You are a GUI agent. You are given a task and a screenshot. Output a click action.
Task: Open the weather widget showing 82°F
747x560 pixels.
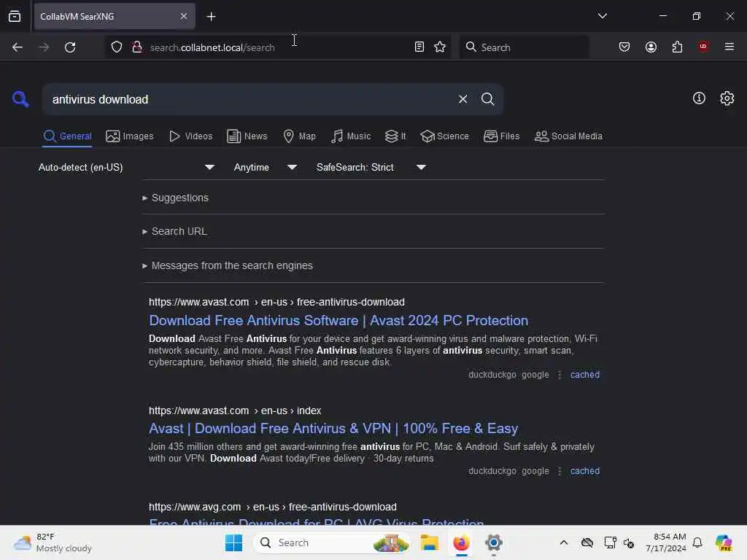(x=53, y=542)
